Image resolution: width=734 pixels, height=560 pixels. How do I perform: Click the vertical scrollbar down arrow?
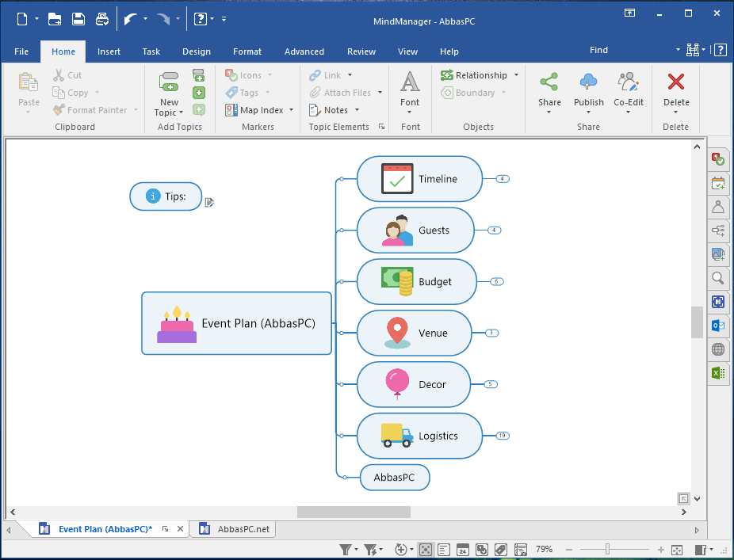(697, 499)
